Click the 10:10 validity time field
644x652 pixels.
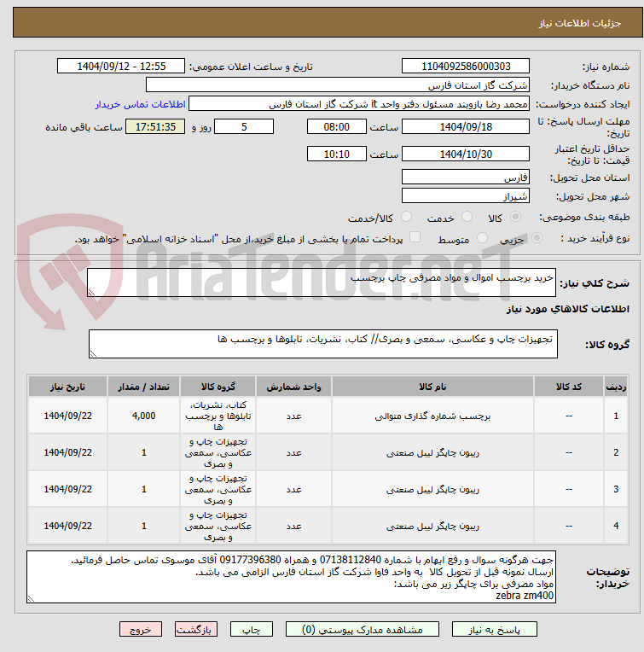click(x=337, y=154)
